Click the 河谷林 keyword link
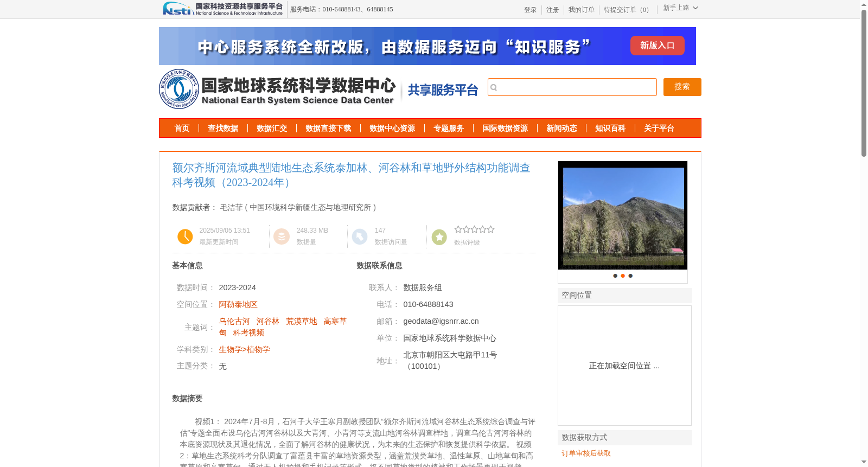 [x=267, y=321]
